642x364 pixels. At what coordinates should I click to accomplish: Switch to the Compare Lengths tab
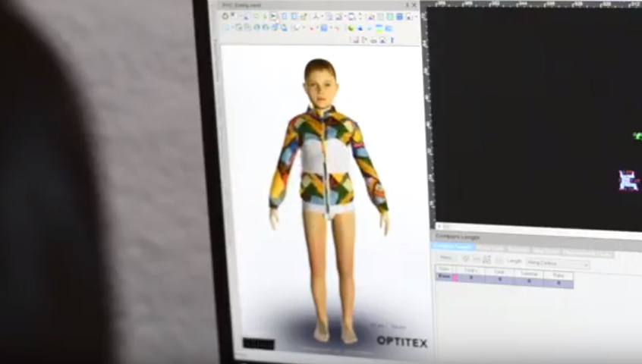tap(454, 248)
